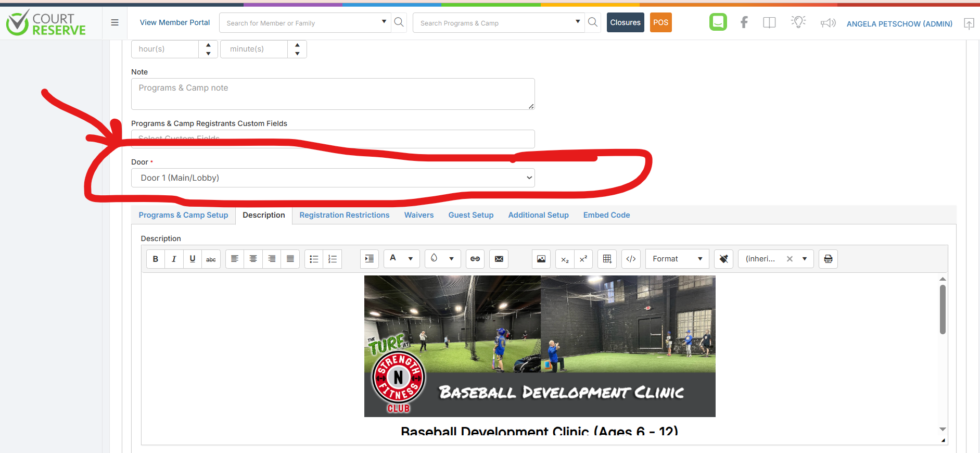Expand Search for Member or Family dropdown
This screenshot has height=453, width=980.
384,22
